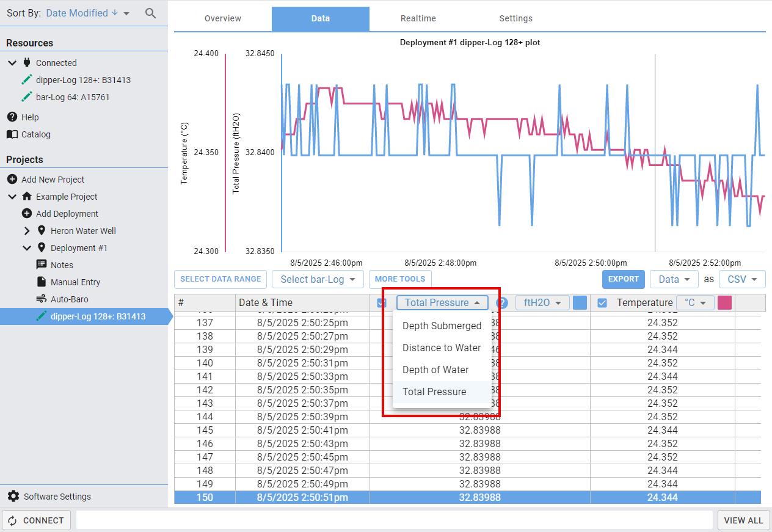The image size is (772, 532).
Task: Switch to the Realtime tab
Action: pyautogui.click(x=418, y=18)
